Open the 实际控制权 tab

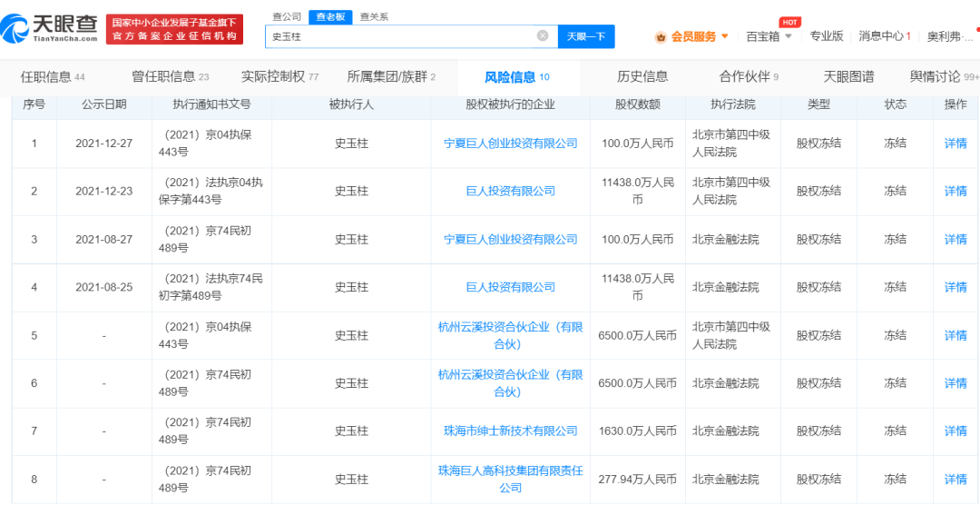tap(279, 77)
